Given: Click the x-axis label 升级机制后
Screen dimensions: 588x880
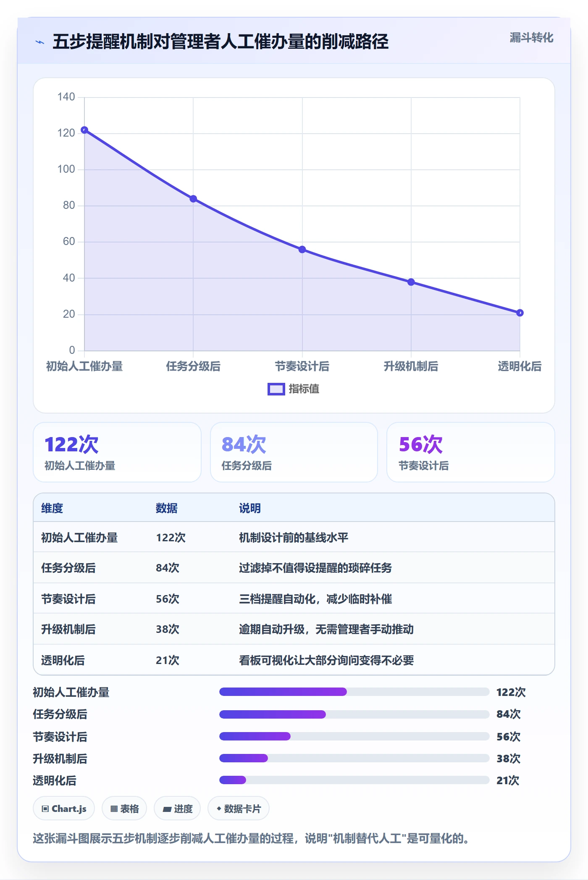Looking at the screenshot, I should tap(411, 366).
